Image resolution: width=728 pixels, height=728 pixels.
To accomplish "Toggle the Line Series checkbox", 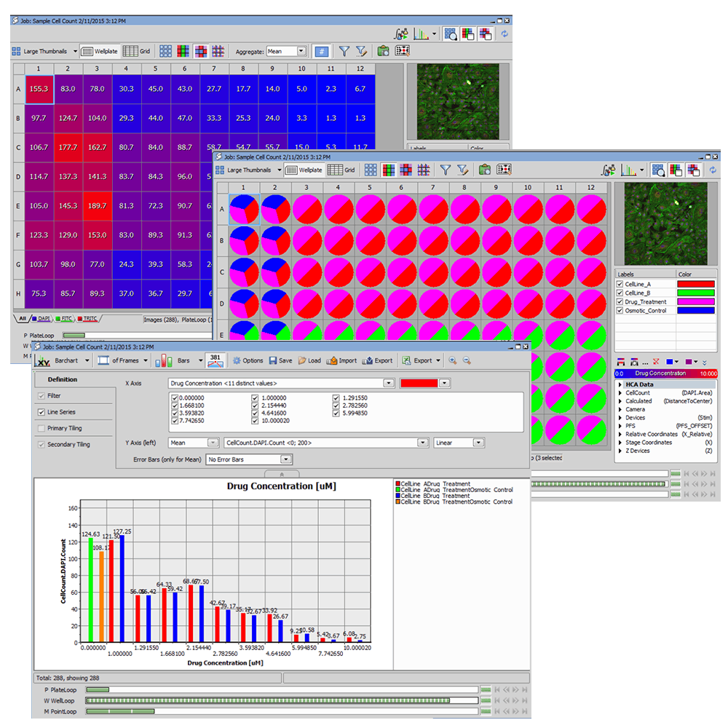I will click(41, 412).
